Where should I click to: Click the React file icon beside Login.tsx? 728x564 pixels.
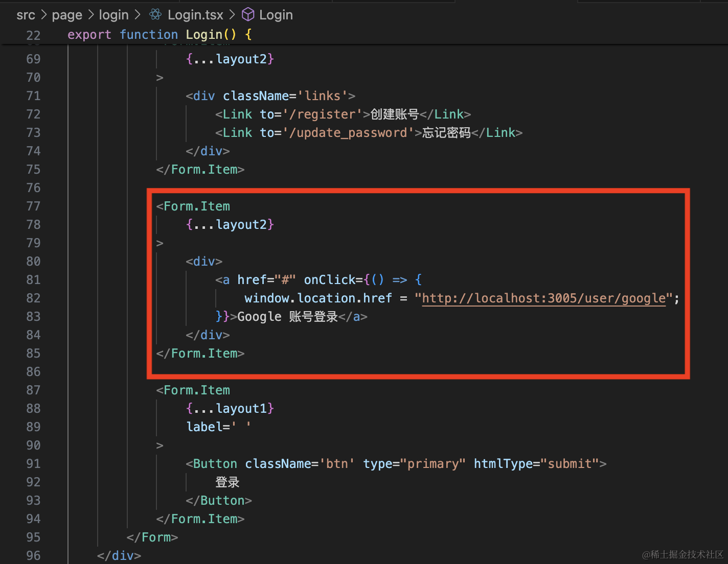coord(155,15)
